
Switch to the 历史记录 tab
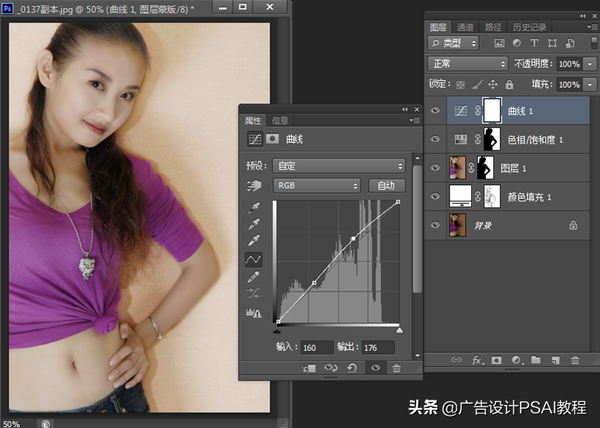pos(528,27)
